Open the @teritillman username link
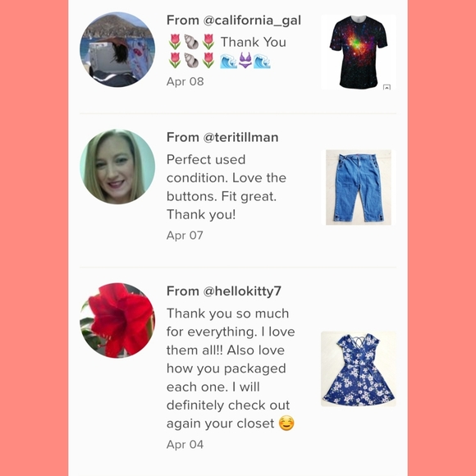Screen dimensions: 476x476 click(240, 137)
